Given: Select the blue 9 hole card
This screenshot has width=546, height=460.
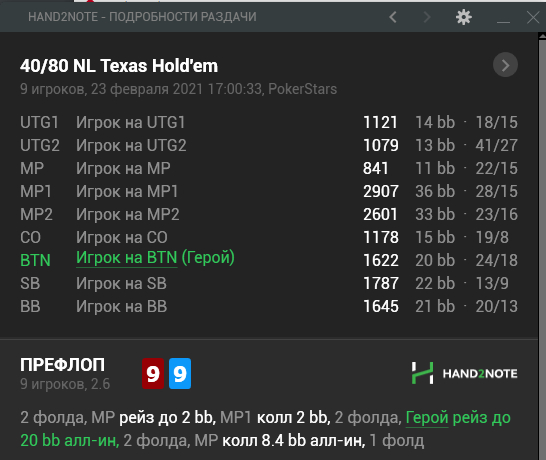Looking at the screenshot, I should coord(180,373).
